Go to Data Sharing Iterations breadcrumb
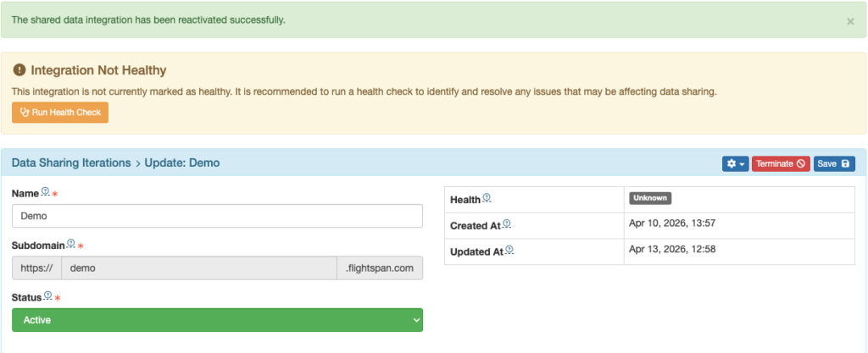Screen dimensions: 868x353 [x=71, y=163]
